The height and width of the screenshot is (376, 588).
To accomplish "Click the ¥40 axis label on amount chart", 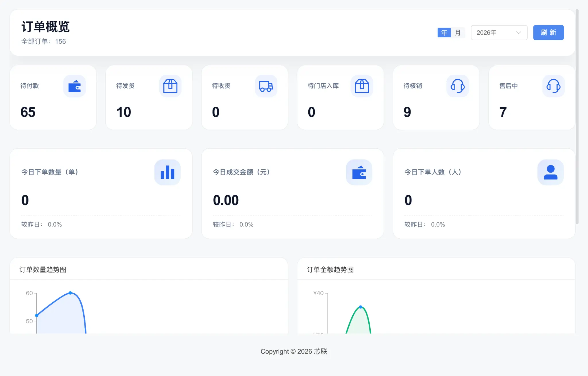I will [x=318, y=293].
